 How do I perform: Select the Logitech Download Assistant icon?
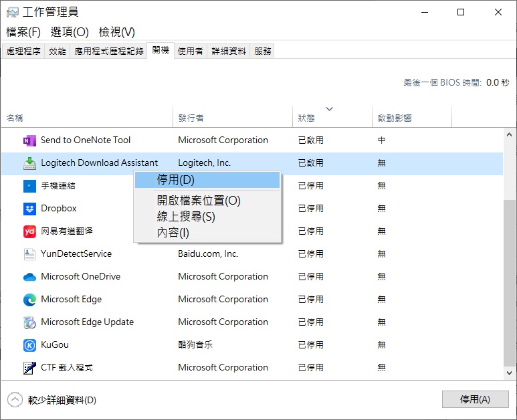pyautogui.click(x=29, y=163)
